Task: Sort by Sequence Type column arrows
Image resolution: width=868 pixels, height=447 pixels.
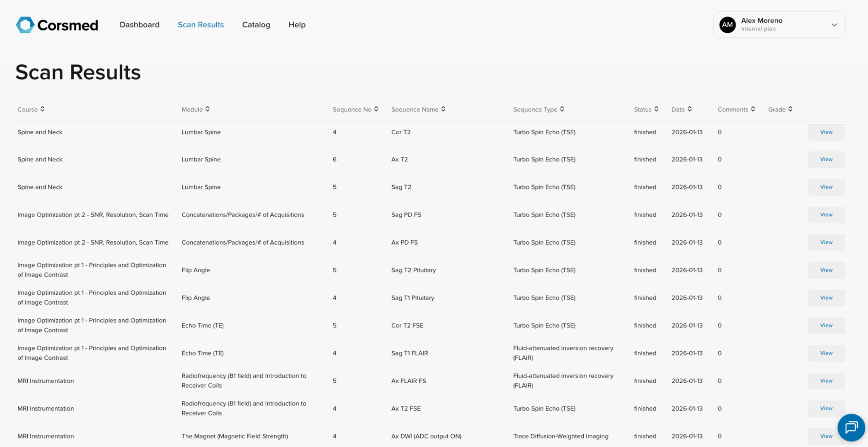Action: 562,109
